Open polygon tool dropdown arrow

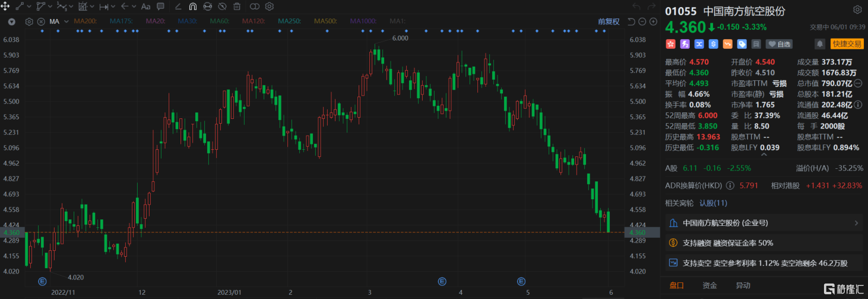(50, 7)
